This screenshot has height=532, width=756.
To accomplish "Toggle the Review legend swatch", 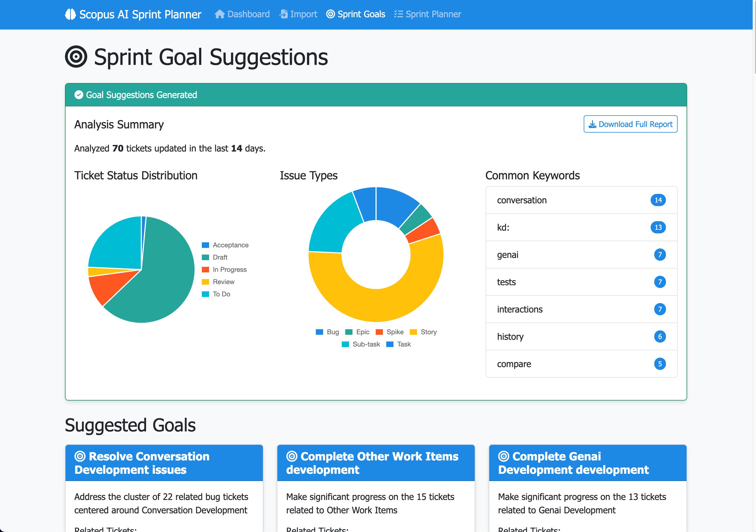I will tap(205, 282).
